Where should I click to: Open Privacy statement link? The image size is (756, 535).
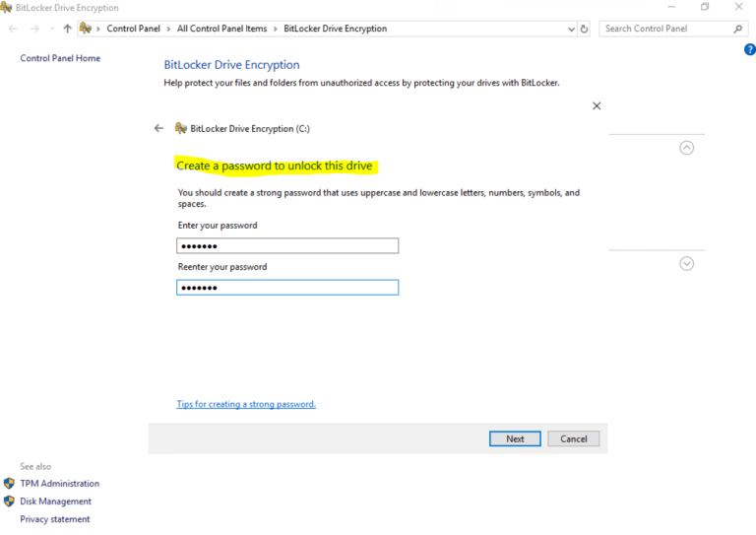(x=55, y=519)
